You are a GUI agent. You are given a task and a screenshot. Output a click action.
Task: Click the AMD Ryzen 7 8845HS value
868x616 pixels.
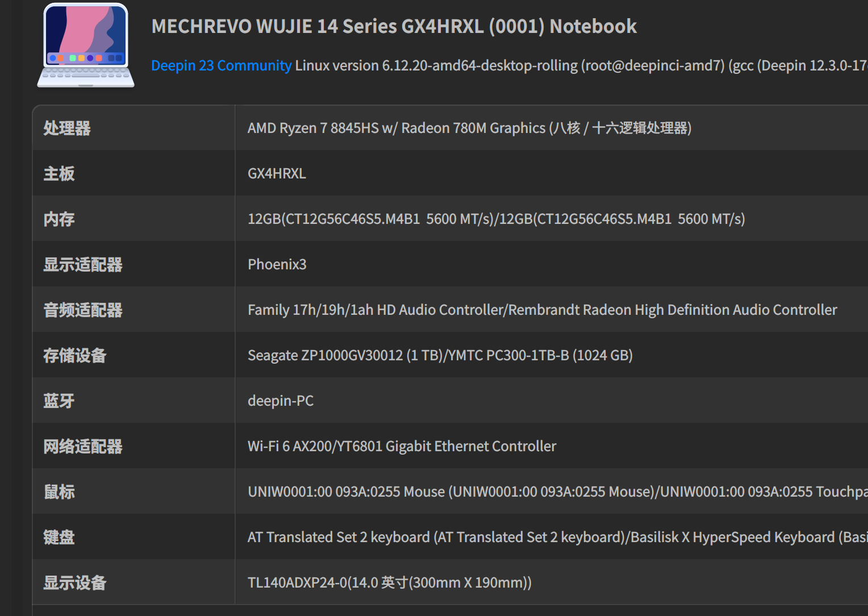pos(469,128)
